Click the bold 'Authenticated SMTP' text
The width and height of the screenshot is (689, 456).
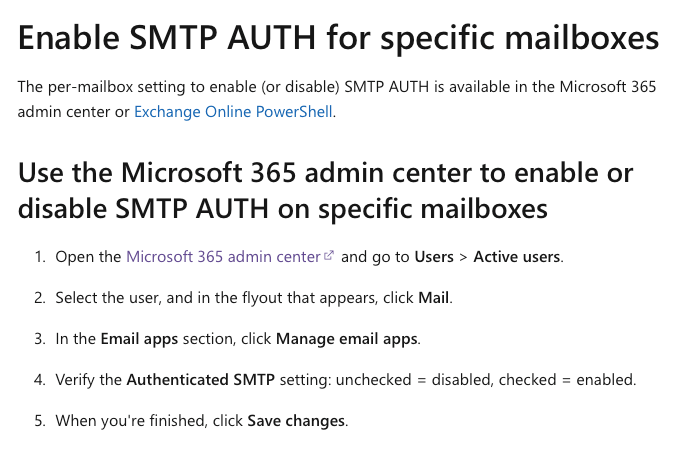(201, 380)
